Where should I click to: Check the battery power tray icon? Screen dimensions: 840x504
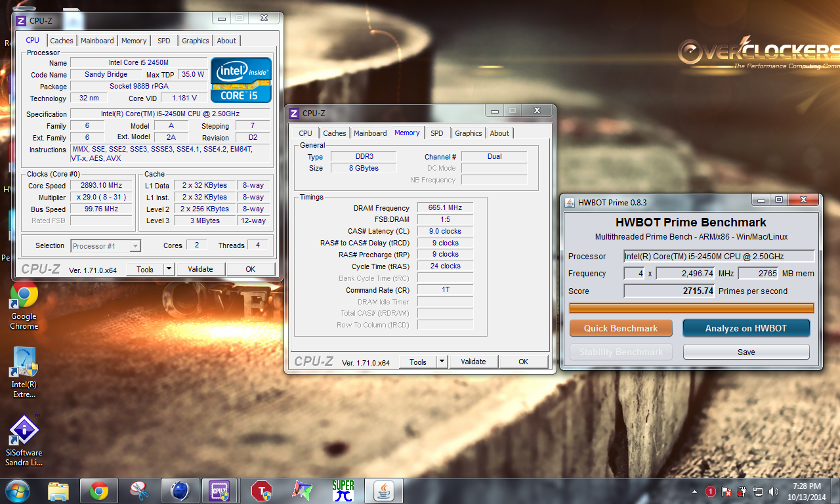click(x=742, y=492)
